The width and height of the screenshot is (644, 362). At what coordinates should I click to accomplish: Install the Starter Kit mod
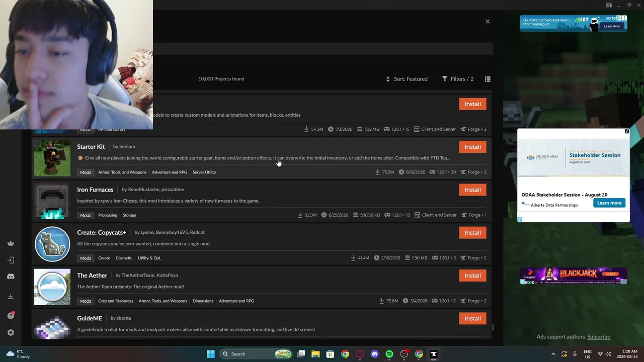472,147
